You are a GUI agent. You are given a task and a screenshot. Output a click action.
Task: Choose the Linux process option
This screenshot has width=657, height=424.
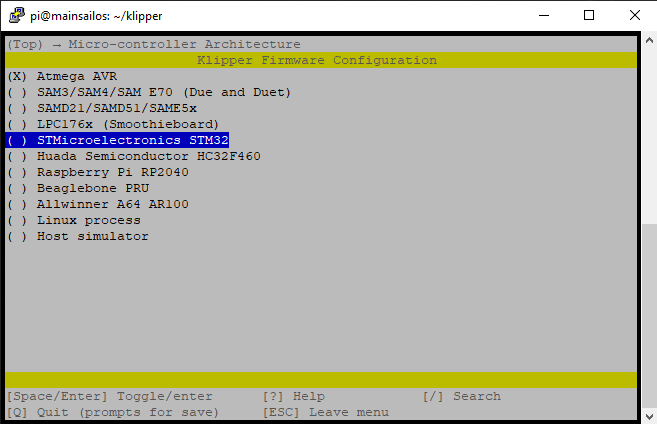(x=74, y=220)
